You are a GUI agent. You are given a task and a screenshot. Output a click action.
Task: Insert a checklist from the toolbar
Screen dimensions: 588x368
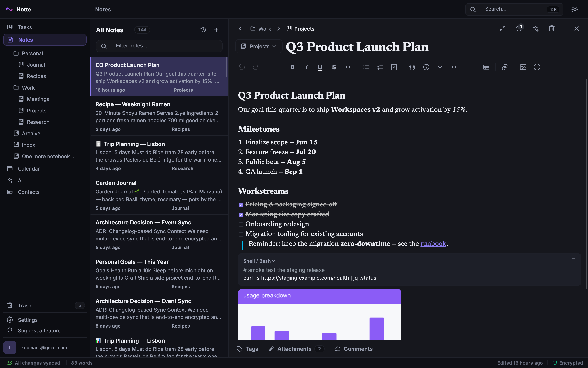(x=394, y=67)
